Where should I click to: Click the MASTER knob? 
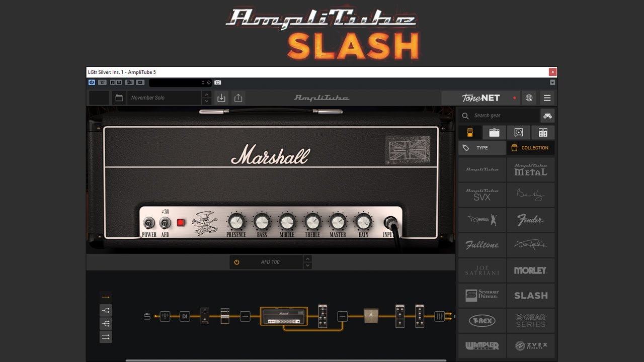pos(338,221)
